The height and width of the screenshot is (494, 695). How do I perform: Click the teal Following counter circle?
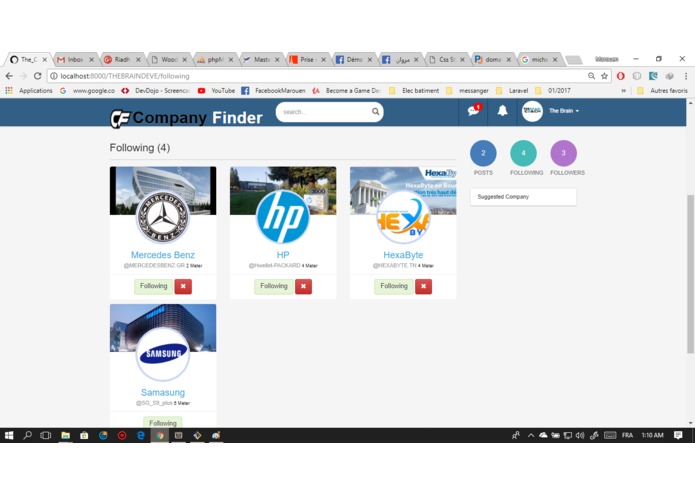pos(523,153)
